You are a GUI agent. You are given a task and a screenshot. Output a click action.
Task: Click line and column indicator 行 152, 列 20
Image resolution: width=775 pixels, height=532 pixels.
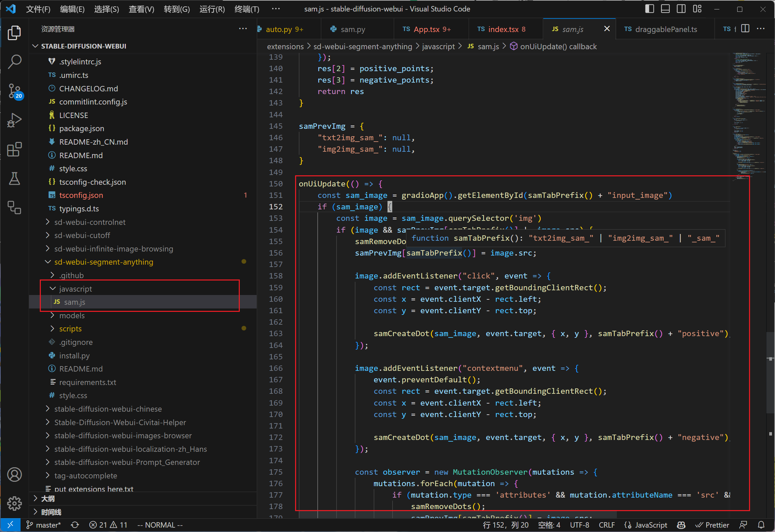pos(506,525)
